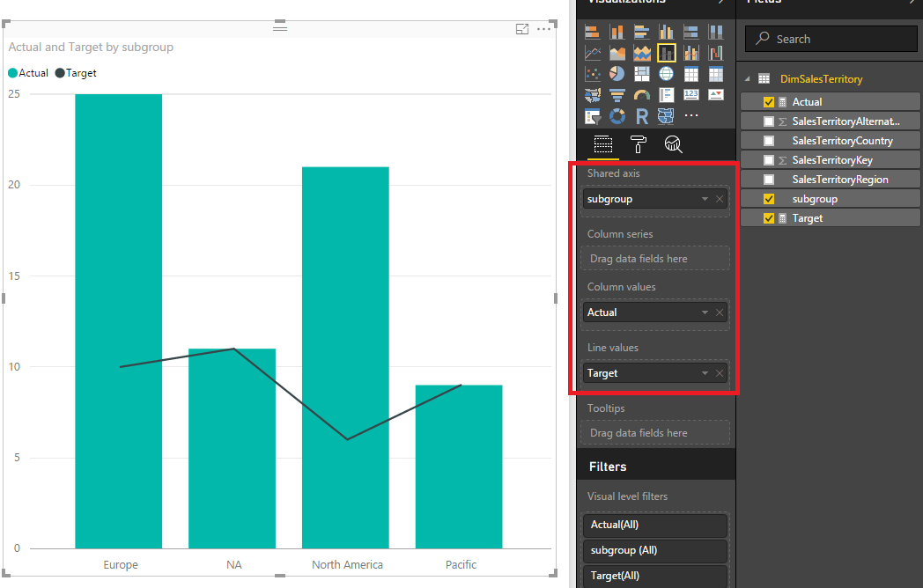Check the SalesTerritoryKey field checkbox

[768, 160]
